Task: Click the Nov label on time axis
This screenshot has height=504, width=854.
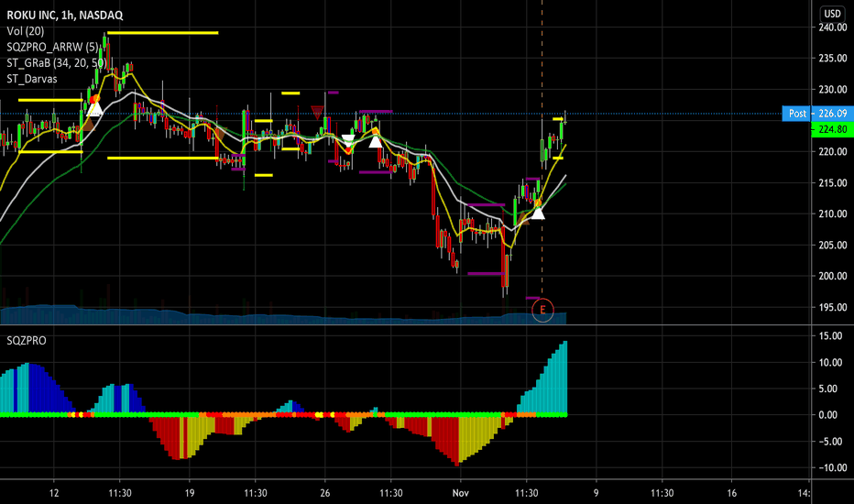Action: [x=460, y=493]
